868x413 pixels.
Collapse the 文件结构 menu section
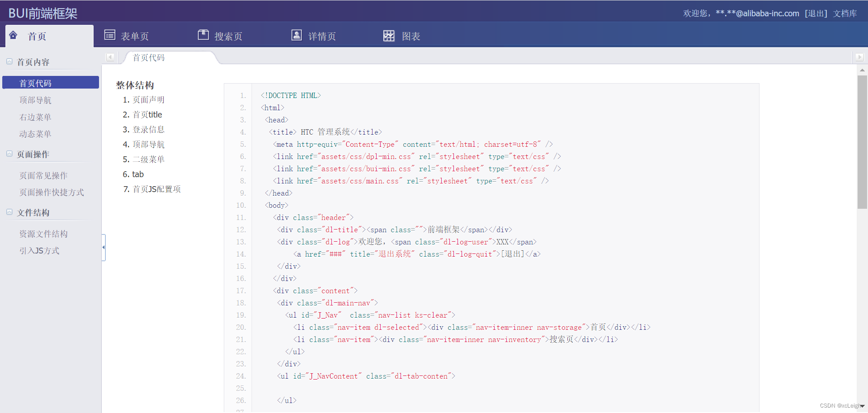click(x=9, y=212)
